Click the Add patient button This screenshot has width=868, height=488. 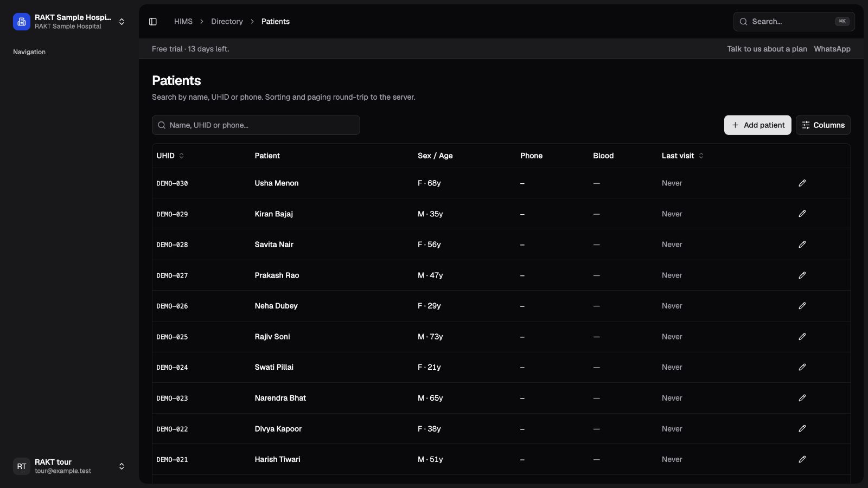click(757, 125)
